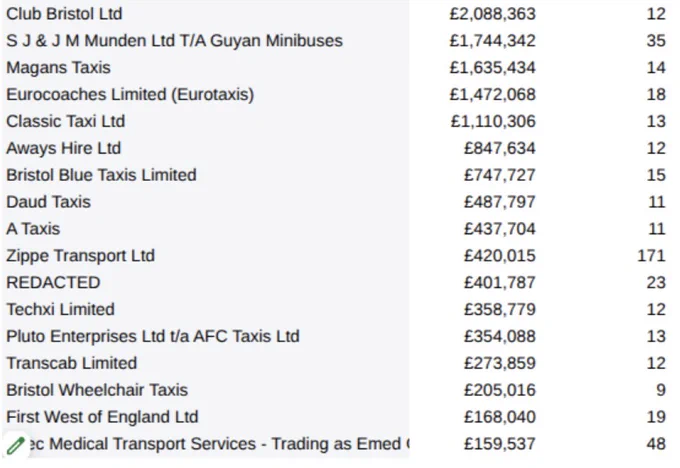Click the S J & J M Munden Ltd cell
The width and height of the screenshot is (680, 468).
pos(174,41)
